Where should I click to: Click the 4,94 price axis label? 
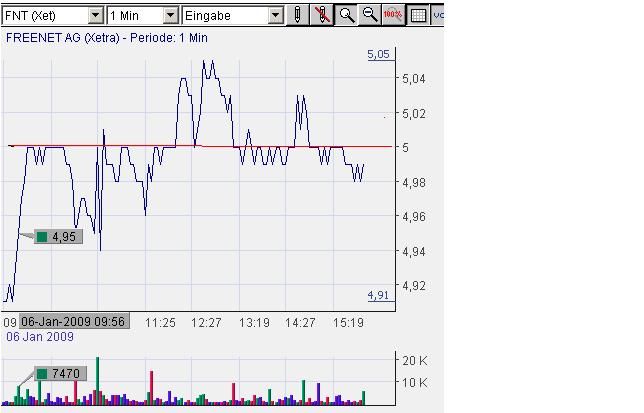[x=414, y=251]
